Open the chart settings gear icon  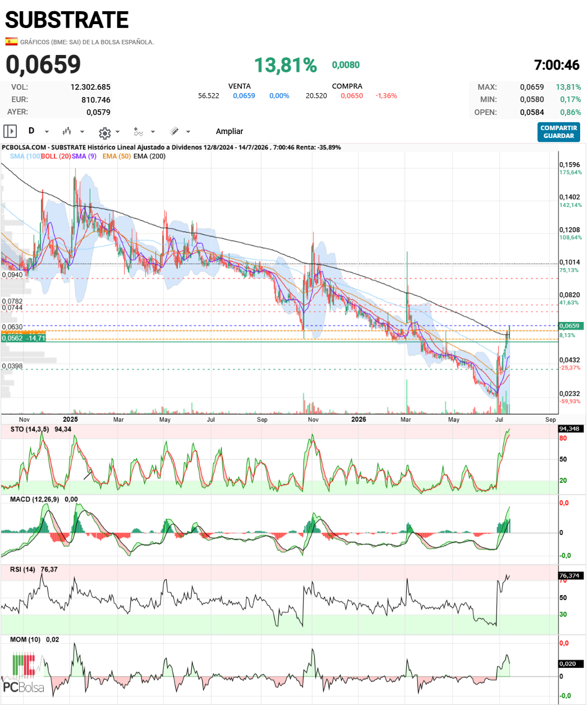(104, 132)
